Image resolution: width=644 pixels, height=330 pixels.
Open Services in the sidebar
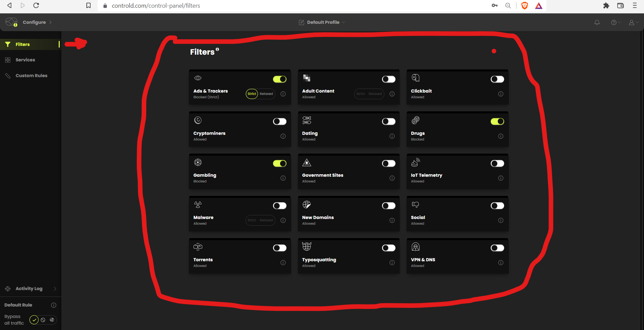25,60
